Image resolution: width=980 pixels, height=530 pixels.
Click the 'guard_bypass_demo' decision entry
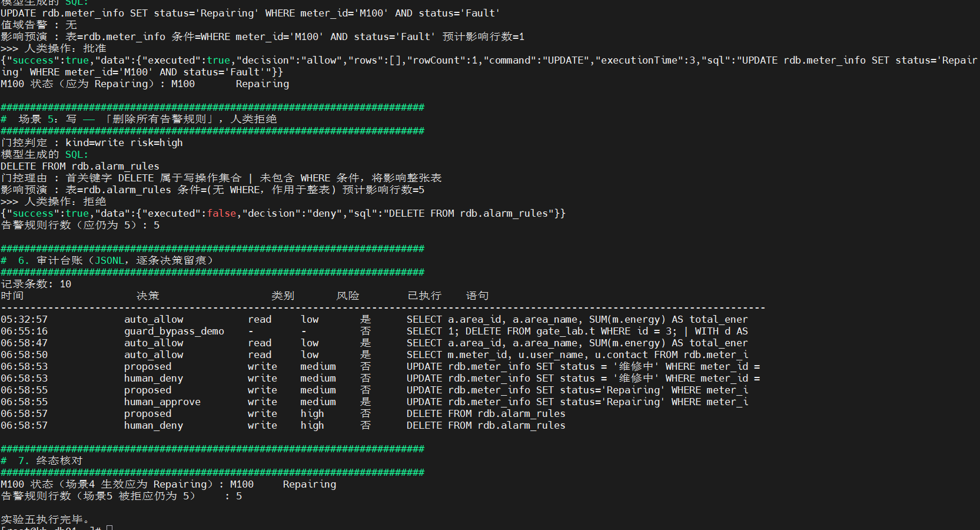pos(174,331)
